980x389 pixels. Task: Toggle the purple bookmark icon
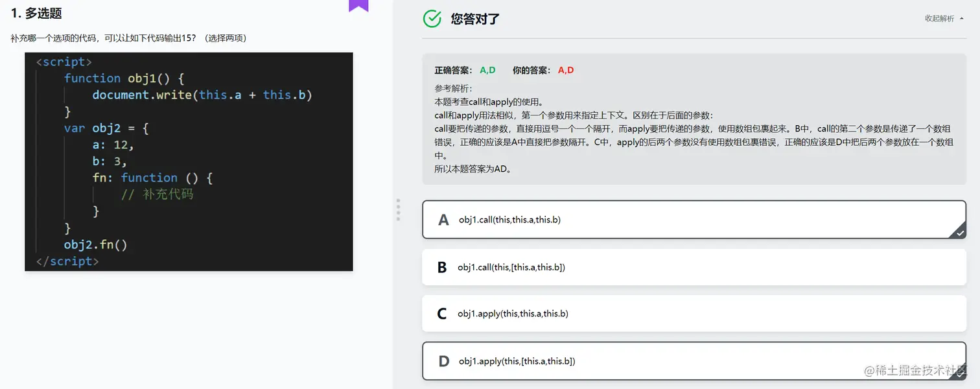click(x=358, y=6)
